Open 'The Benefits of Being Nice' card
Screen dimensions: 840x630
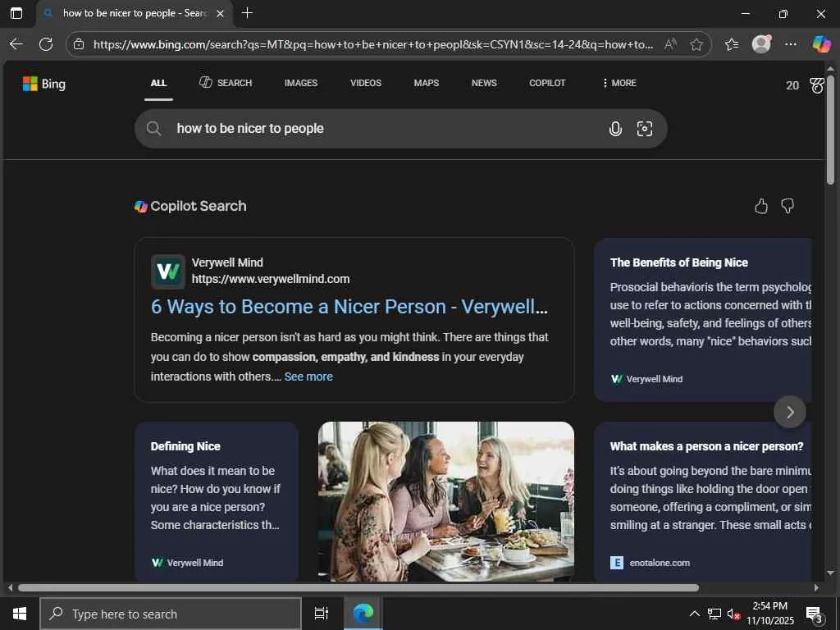click(703, 320)
